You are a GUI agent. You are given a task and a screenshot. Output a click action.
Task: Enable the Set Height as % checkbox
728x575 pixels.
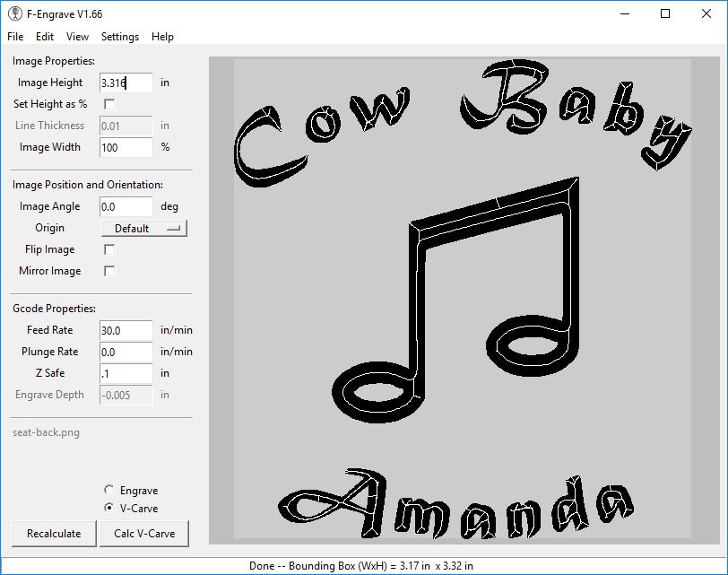(x=109, y=104)
